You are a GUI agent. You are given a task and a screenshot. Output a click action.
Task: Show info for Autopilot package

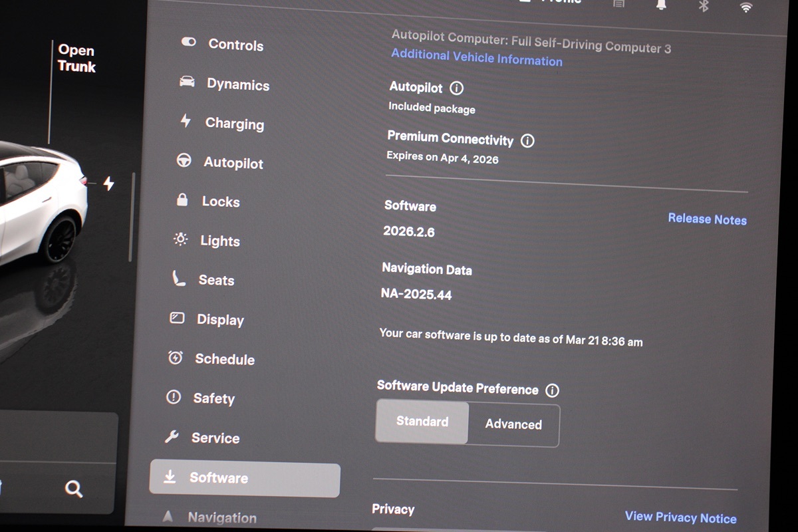457,88
